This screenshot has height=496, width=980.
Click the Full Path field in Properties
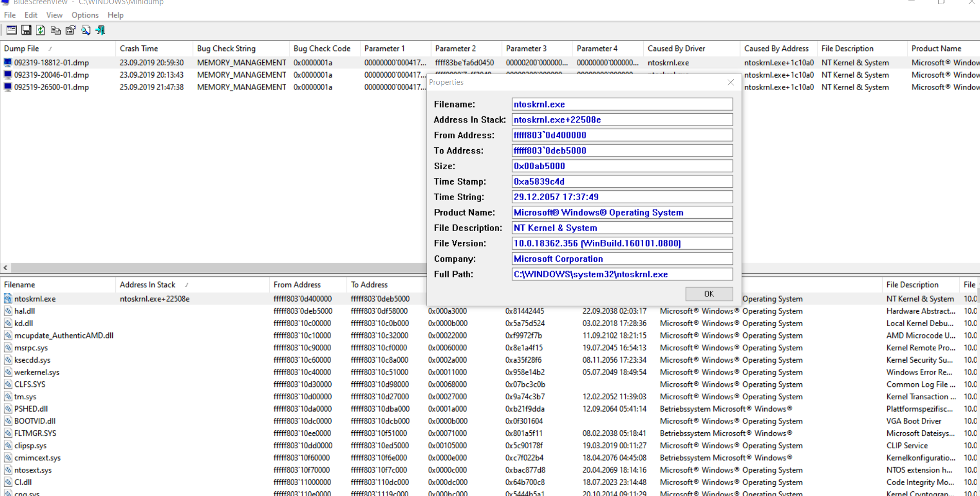[622, 274]
